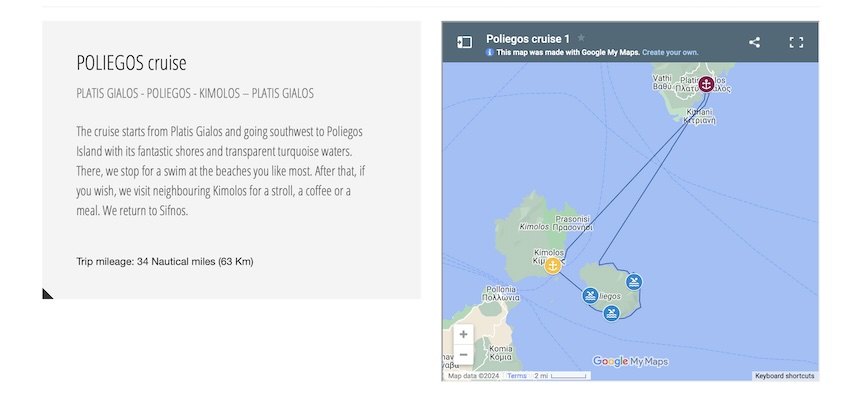850x397 pixels.
Task: Click the black corner triangle on panel
Action: click(47, 294)
